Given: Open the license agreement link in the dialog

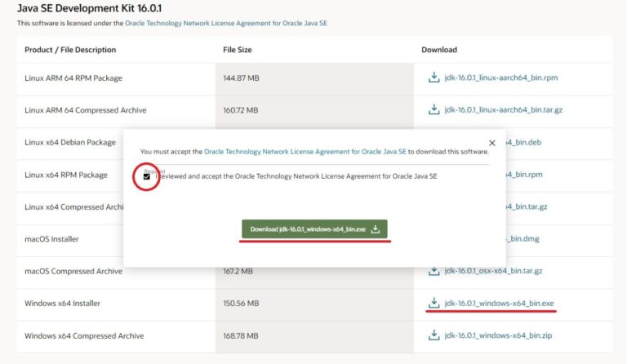Looking at the screenshot, I should [x=305, y=152].
